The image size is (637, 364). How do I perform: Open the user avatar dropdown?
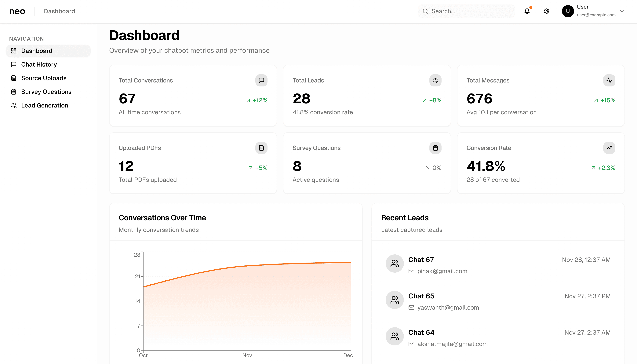click(x=567, y=11)
